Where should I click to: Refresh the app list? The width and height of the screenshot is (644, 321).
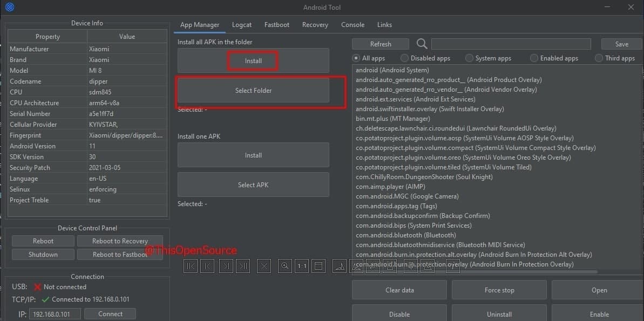click(381, 44)
